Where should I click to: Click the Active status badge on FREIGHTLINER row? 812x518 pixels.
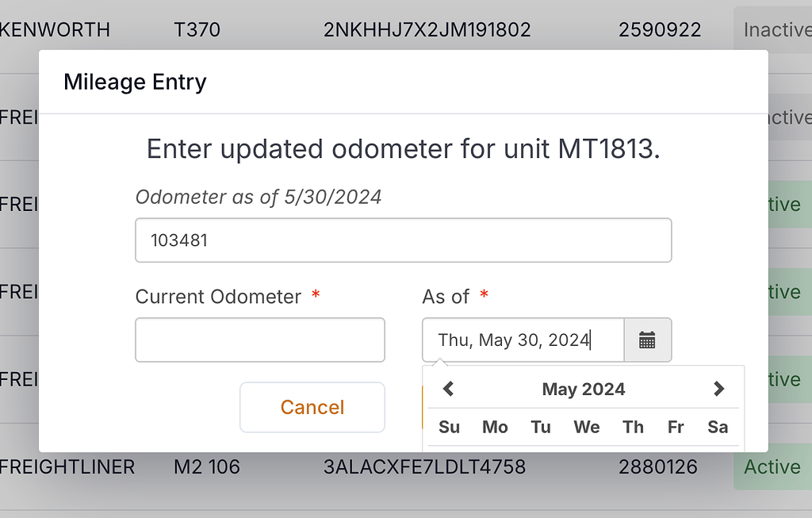[x=772, y=467]
